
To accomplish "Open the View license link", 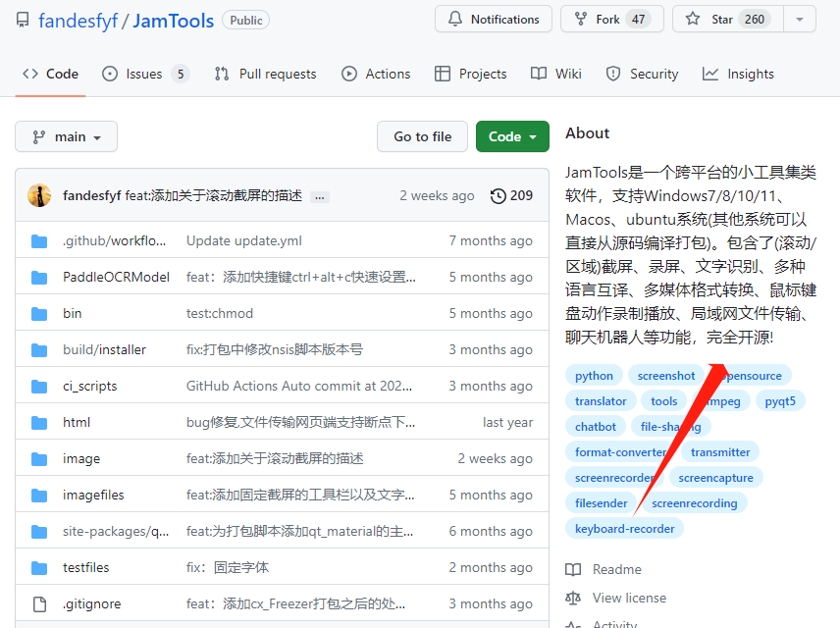I will pyautogui.click(x=629, y=598).
